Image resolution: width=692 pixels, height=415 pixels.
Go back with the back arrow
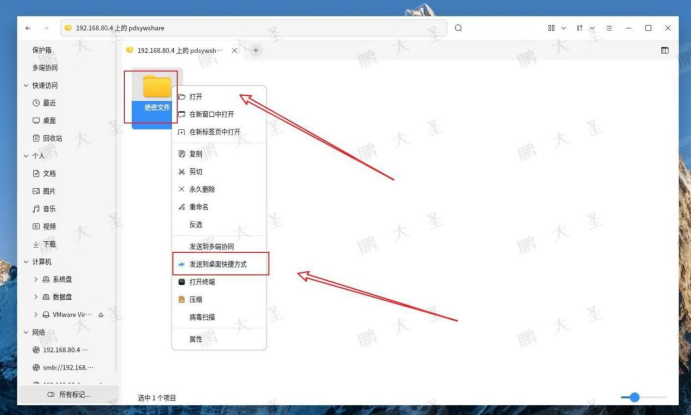[28, 28]
